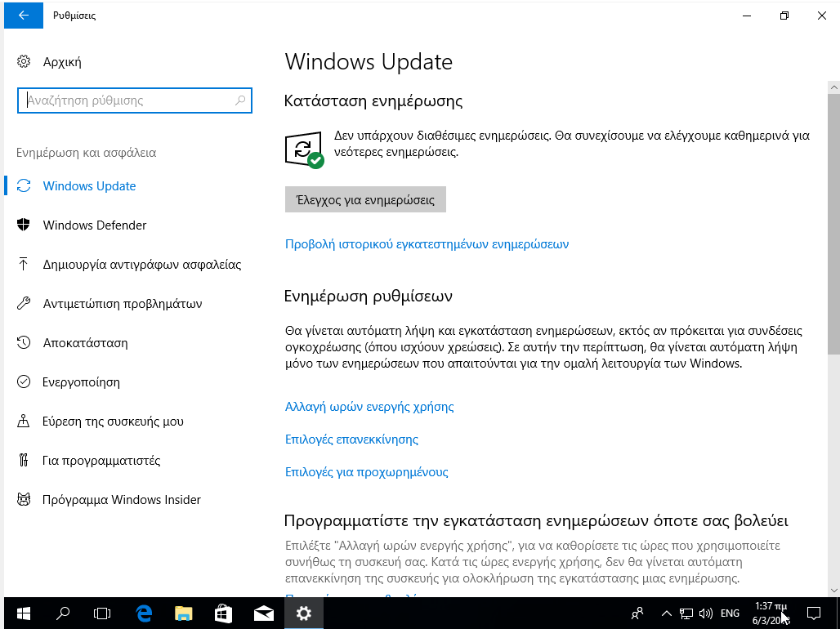Viewport: 840px width, 629px height.
Task: Click the Windows Insider cat icon
Action: [x=24, y=499]
